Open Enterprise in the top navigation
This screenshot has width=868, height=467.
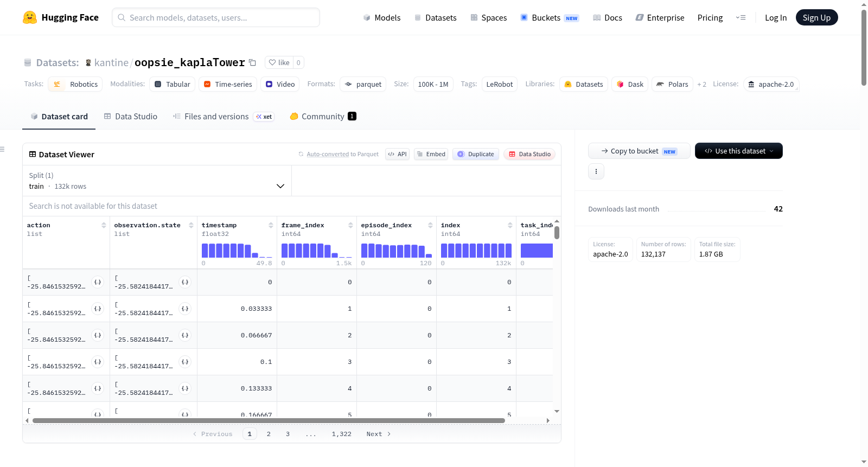(660, 18)
